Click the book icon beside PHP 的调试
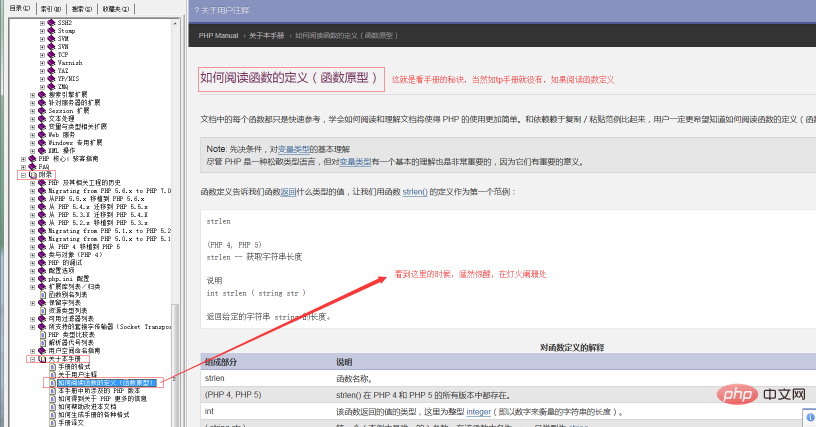The height and width of the screenshot is (427, 816). [42, 263]
